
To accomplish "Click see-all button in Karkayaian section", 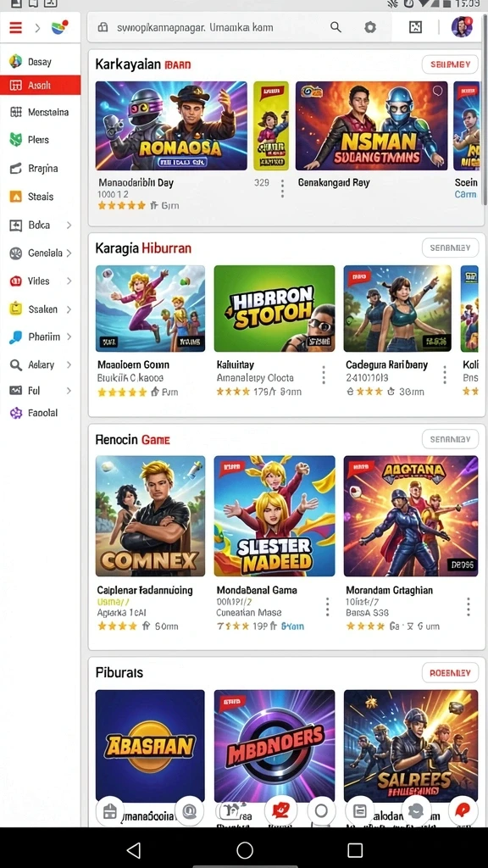I will point(450,64).
